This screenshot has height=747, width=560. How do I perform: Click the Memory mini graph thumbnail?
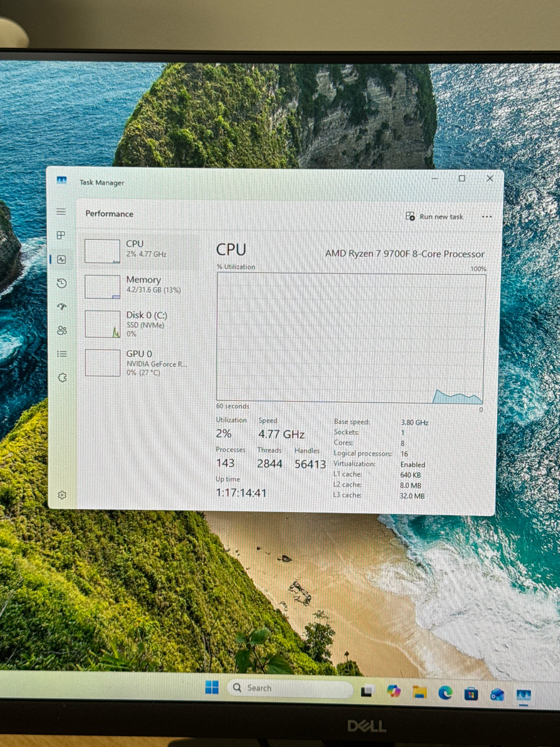pos(102,287)
